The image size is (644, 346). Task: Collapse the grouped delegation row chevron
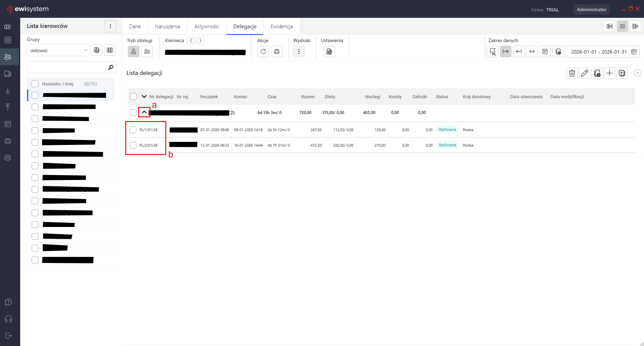144,112
